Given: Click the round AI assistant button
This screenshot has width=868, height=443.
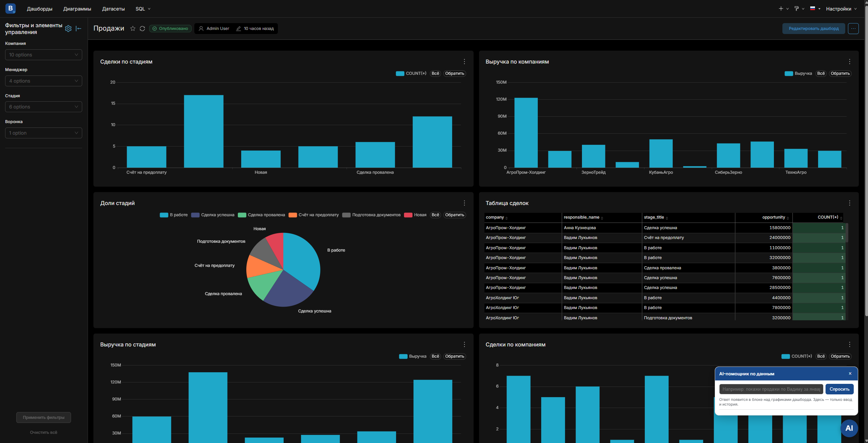Looking at the screenshot, I should click(x=849, y=428).
